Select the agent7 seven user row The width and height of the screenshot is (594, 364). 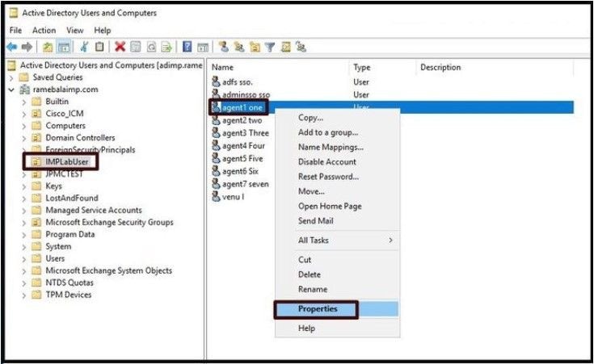(245, 184)
